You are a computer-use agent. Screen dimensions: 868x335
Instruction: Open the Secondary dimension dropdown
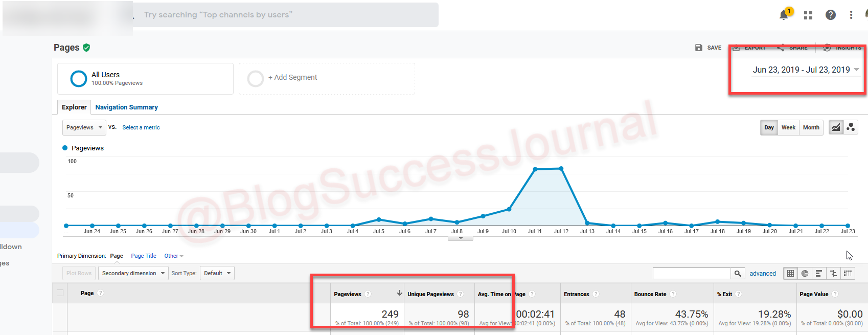[x=133, y=273]
